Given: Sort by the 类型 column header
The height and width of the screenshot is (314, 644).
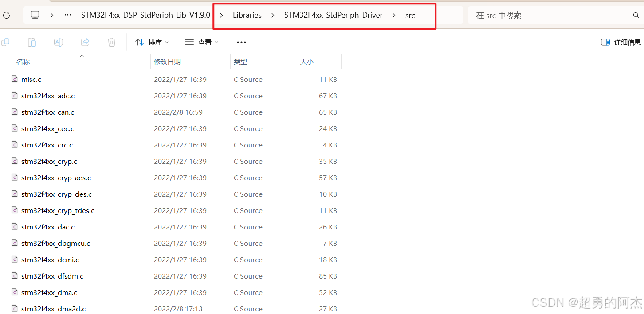Looking at the screenshot, I should click(x=240, y=62).
